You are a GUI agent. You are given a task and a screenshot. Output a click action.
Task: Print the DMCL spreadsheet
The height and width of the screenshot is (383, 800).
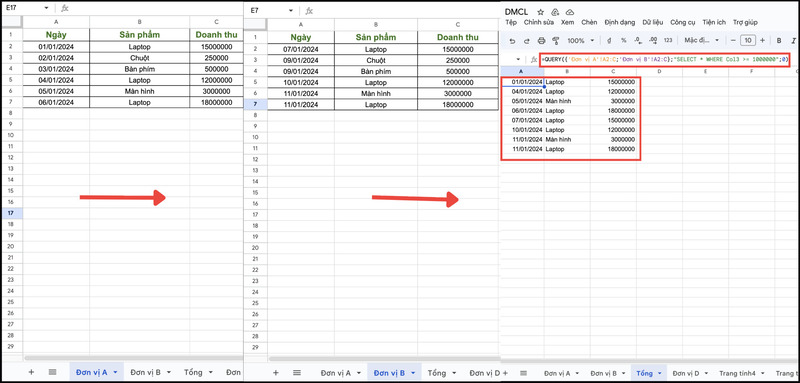(542, 41)
